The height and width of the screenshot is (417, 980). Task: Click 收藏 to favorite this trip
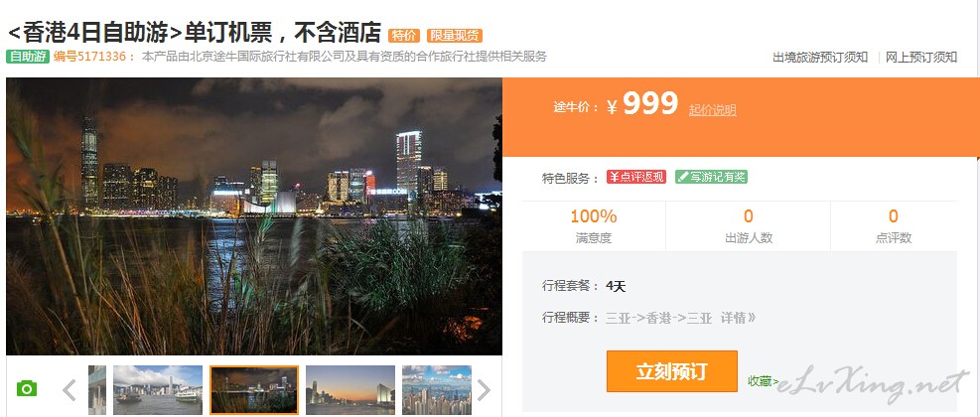(x=764, y=380)
